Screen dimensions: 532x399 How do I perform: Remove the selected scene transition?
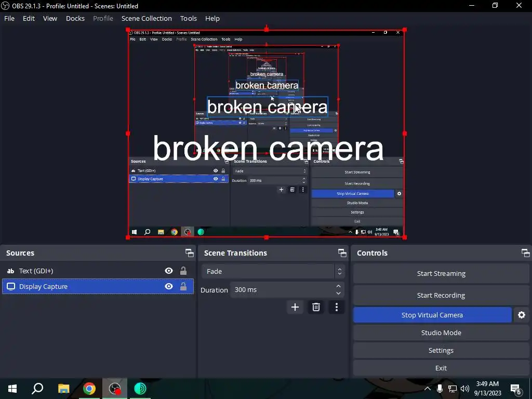[x=316, y=307]
